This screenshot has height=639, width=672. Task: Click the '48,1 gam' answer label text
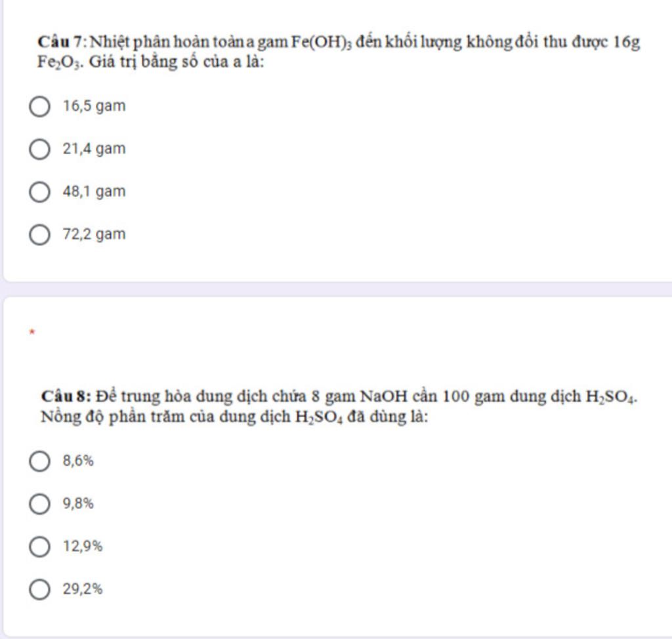click(94, 191)
